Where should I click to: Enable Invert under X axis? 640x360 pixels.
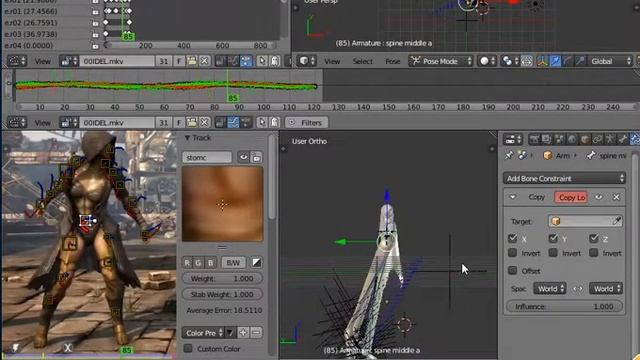click(x=513, y=253)
